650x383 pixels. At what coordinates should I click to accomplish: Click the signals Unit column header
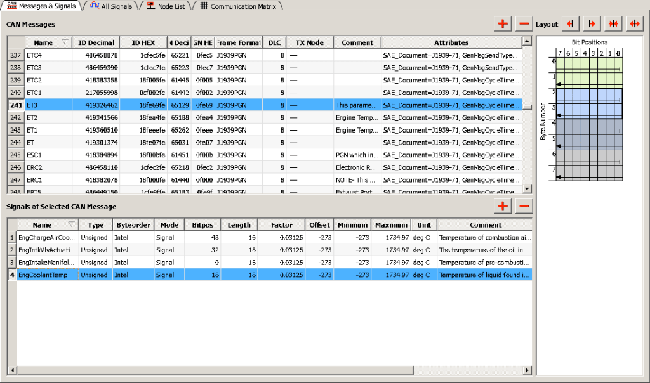point(424,225)
